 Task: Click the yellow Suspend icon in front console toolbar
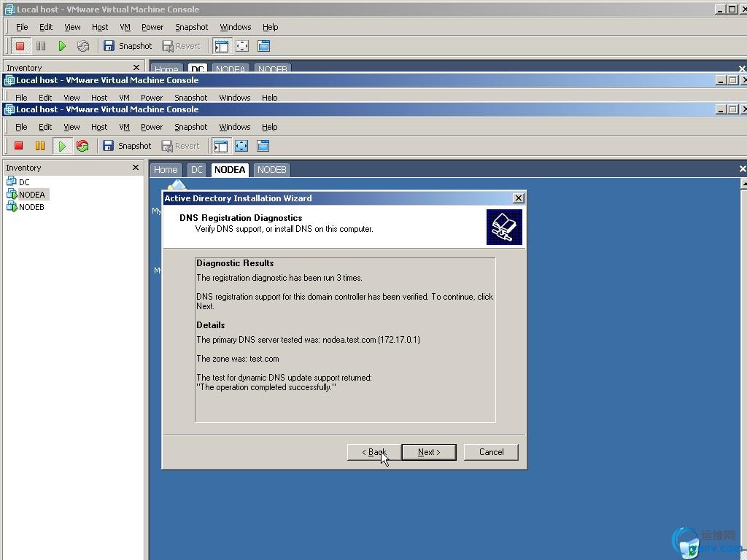[x=40, y=146]
